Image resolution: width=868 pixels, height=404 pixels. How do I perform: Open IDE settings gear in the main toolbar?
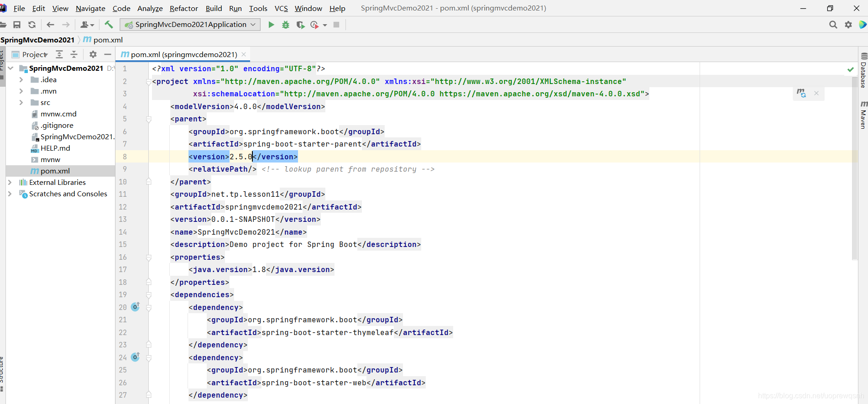point(848,25)
